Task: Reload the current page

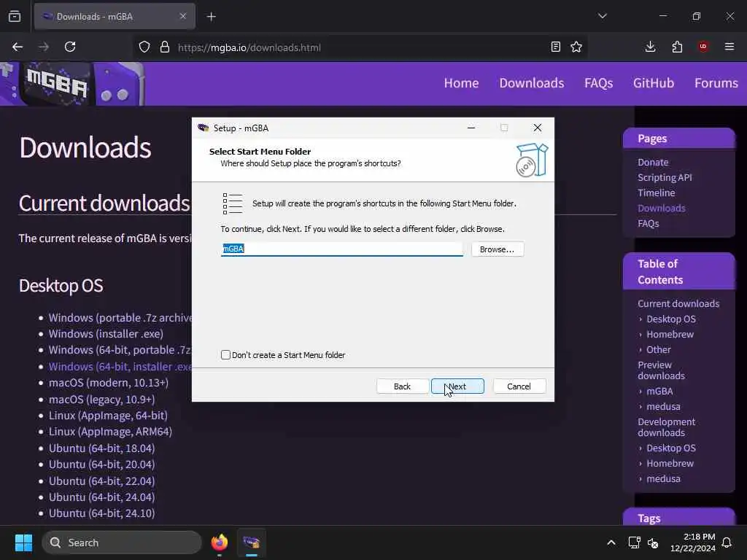Action: click(x=70, y=47)
